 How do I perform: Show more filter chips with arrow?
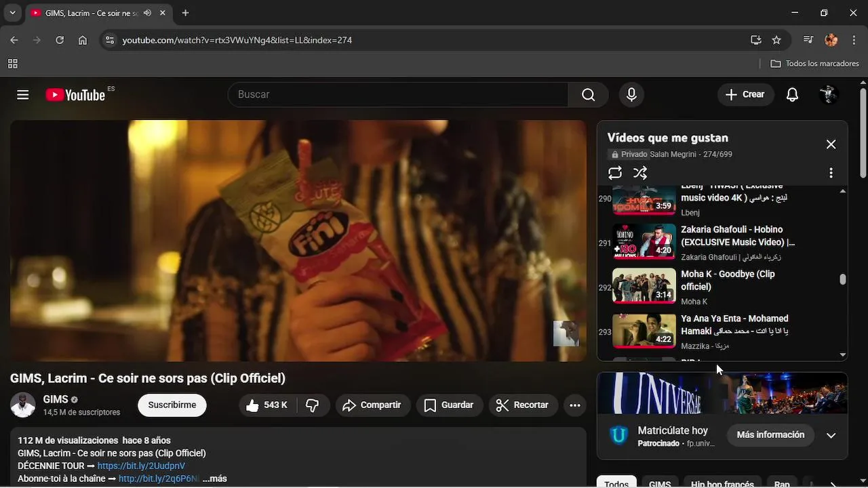tap(833, 484)
